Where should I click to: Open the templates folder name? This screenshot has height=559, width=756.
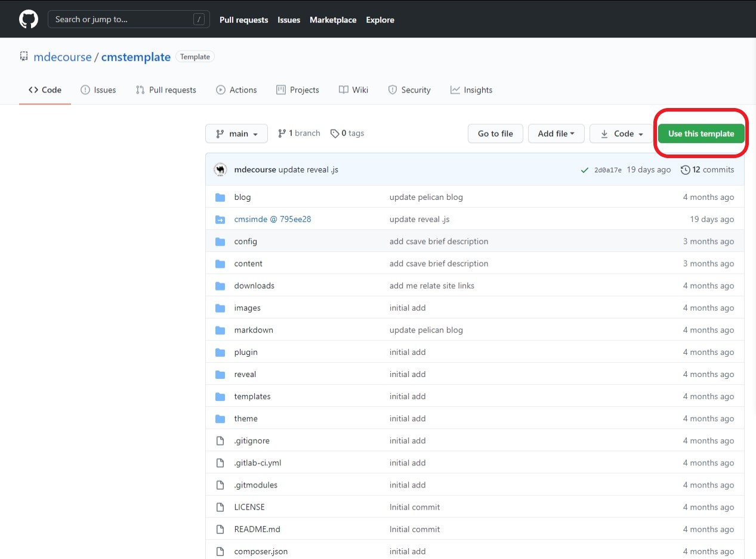pyautogui.click(x=252, y=396)
